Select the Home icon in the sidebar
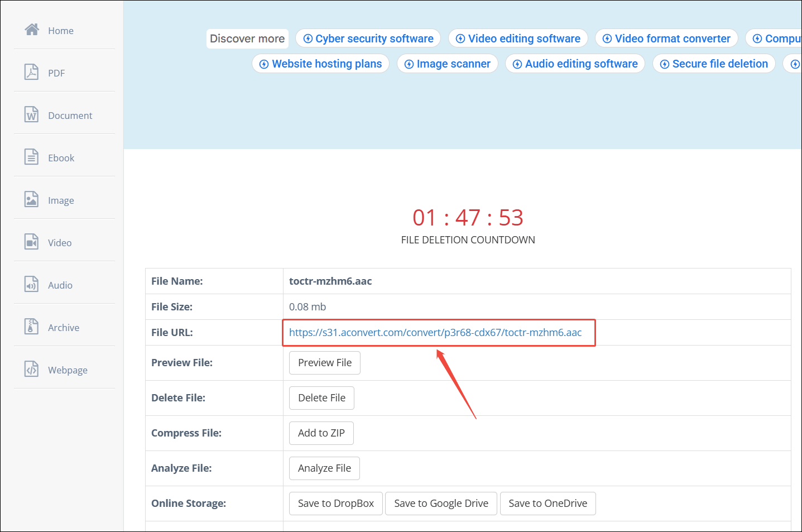This screenshot has width=802, height=532. coord(32,30)
